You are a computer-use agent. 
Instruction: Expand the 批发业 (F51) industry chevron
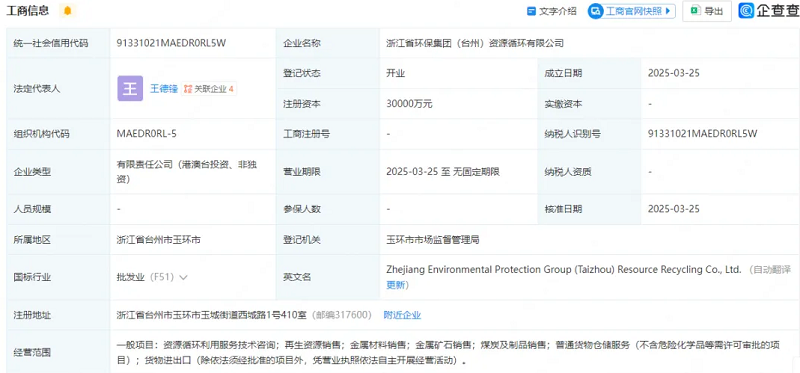(x=183, y=278)
